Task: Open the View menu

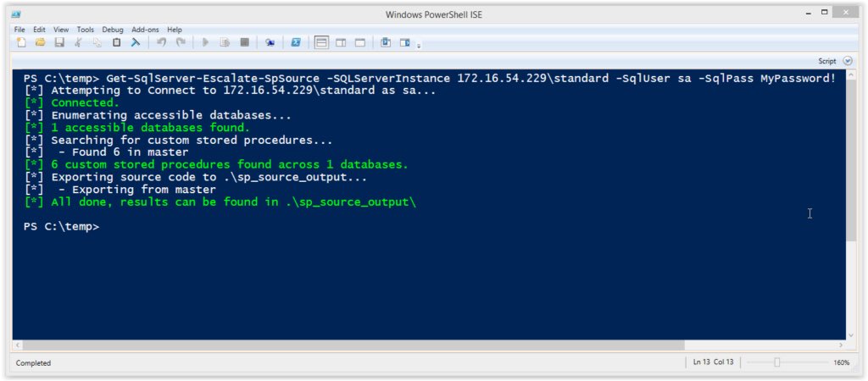Action: pyautogui.click(x=61, y=30)
